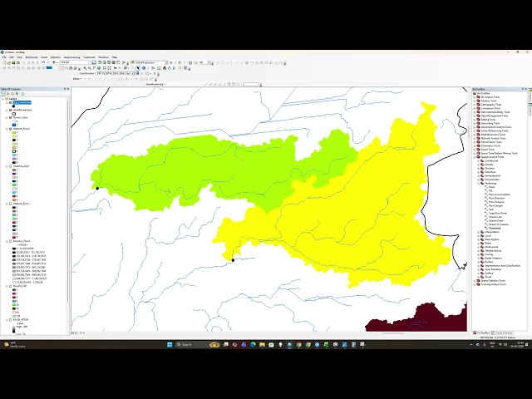Viewport: 532px width, 399px height.
Task: Select the Pan hand tool
Action: 95,68
